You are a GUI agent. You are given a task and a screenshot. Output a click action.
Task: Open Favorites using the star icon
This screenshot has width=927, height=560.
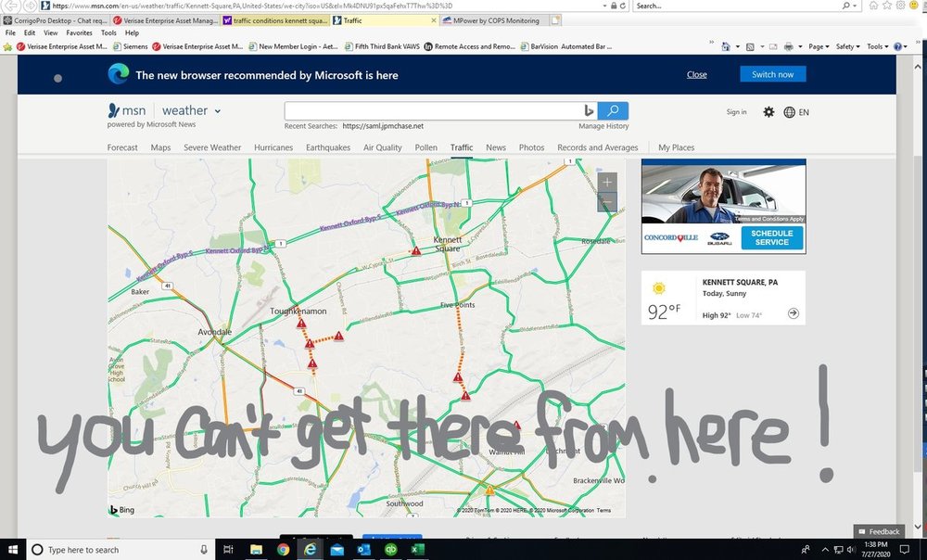(885, 6)
